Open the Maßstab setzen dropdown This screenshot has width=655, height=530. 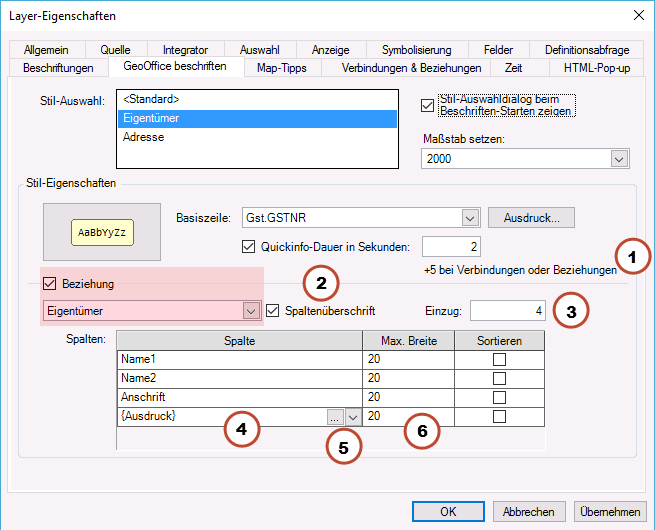pos(619,159)
